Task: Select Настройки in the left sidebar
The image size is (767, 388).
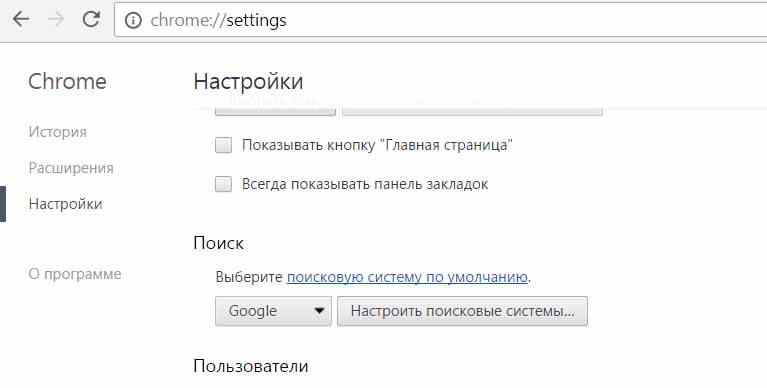Action: (66, 204)
